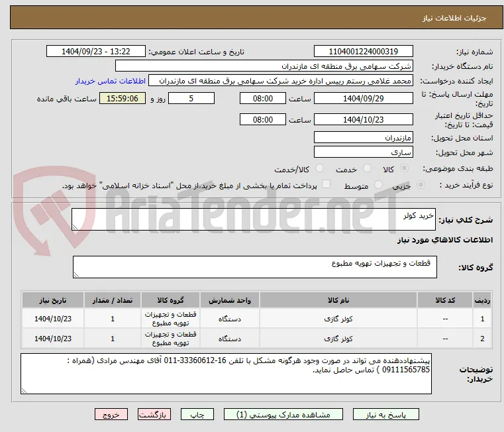Image resolution: width=504 pixels, height=432 pixels.
Task: Click the شماره نیاز field 1104001224000319
Action: tap(363, 51)
